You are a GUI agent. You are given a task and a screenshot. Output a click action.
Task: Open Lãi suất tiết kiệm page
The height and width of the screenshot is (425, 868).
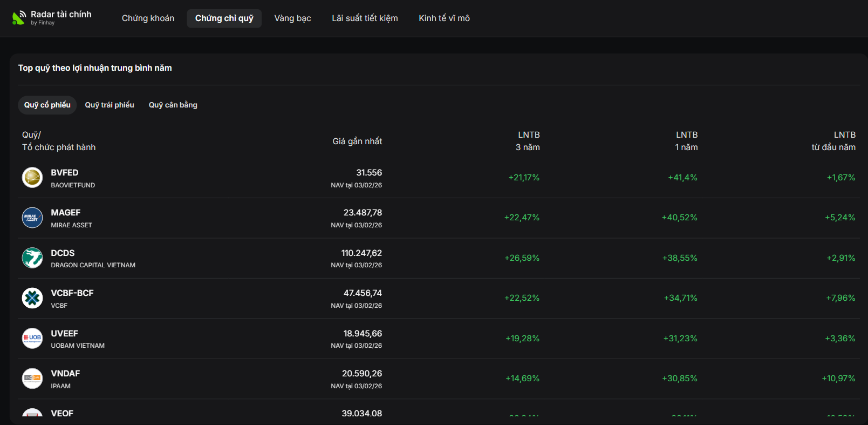(365, 18)
